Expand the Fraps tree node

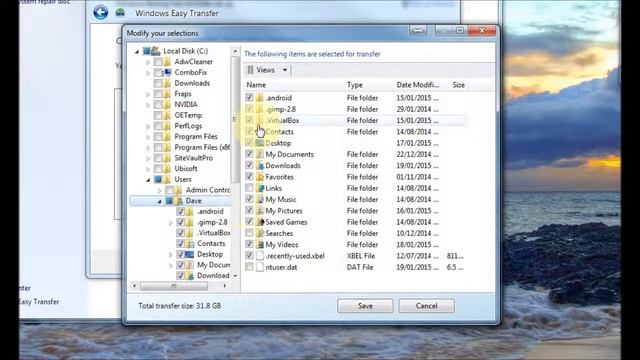pyautogui.click(x=148, y=94)
